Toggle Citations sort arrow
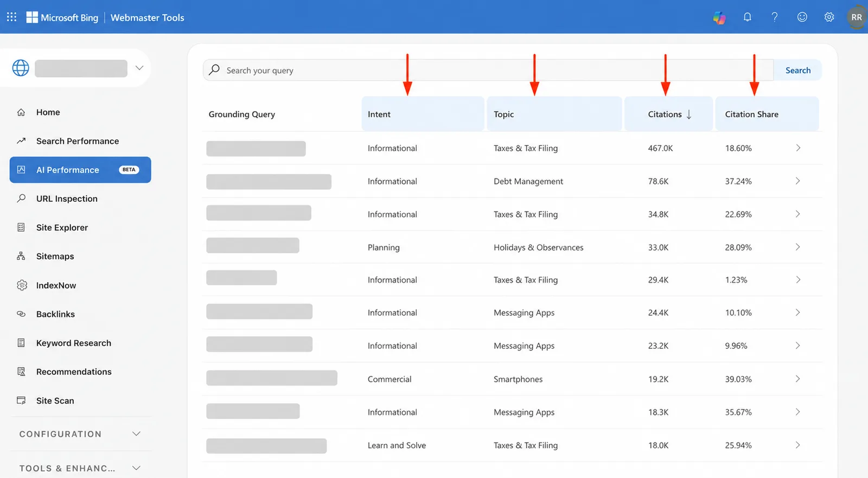The height and width of the screenshot is (478, 868). [688, 114]
